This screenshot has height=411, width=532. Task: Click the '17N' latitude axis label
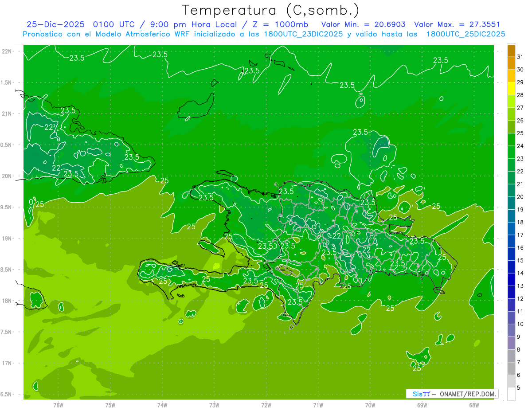7,363
